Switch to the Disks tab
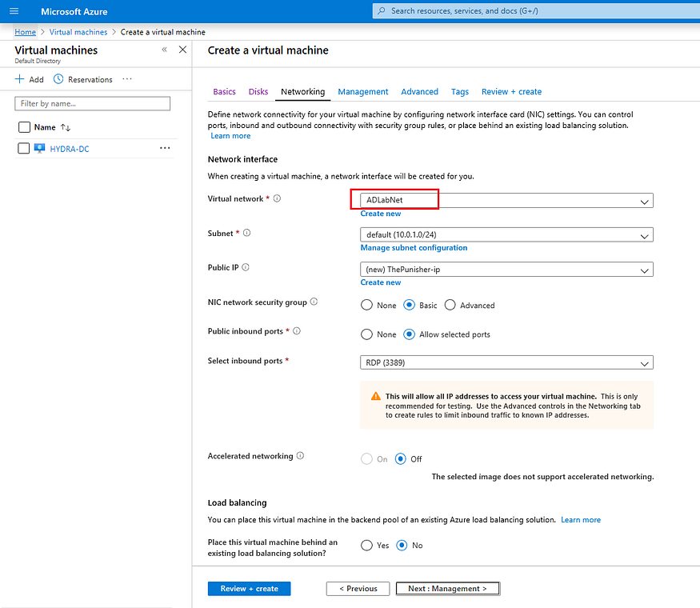700x608 pixels. tap(258, 91)
